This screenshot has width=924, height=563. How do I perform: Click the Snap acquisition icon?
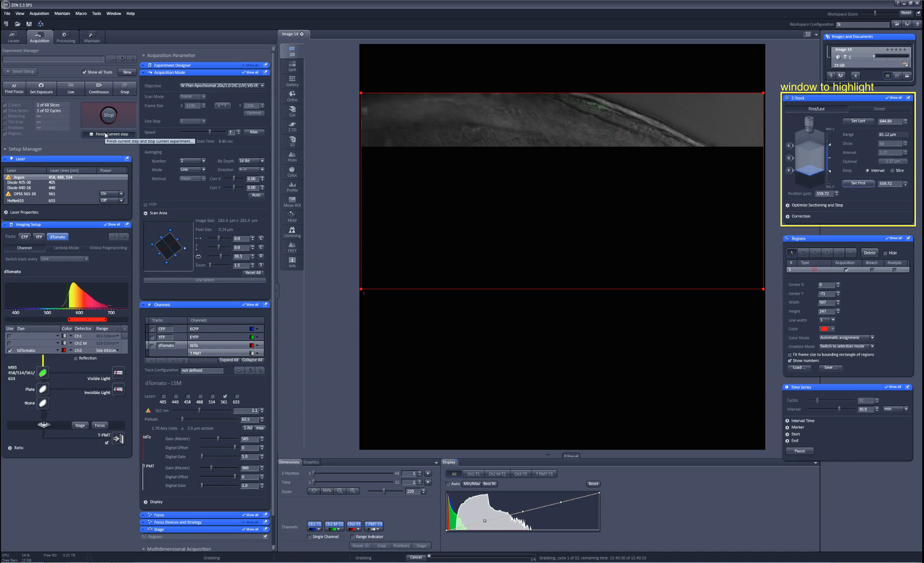click(124, 88)
